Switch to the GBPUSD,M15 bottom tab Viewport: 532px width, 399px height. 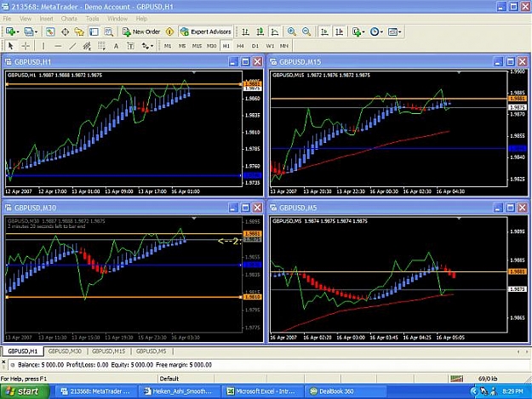pyautogui.click(x=109, y=351)
